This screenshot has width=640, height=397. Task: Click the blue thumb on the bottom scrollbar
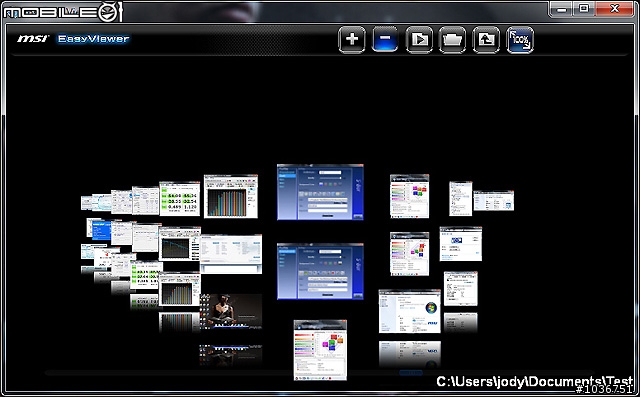coord(410,373)
